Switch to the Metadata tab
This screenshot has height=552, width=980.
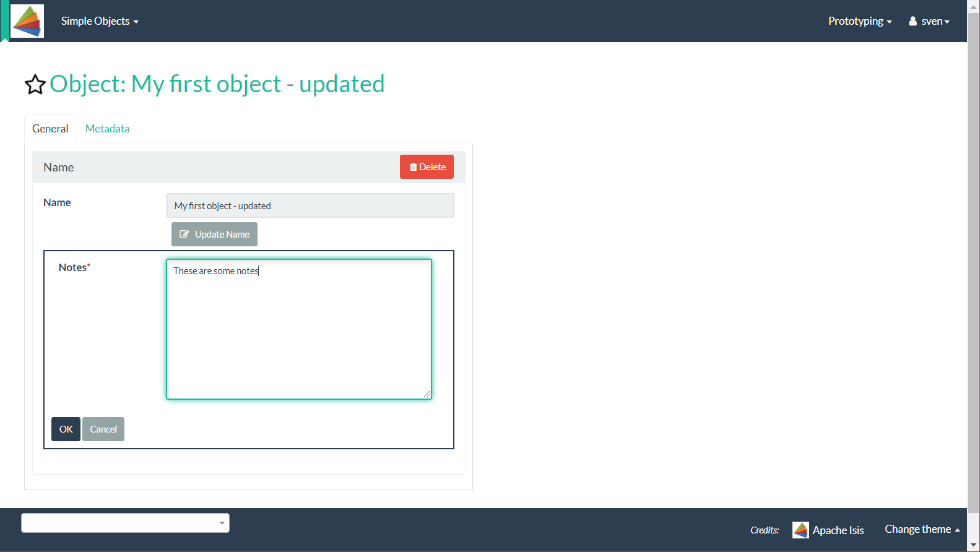pyautogui.click(x=107, y=129)
